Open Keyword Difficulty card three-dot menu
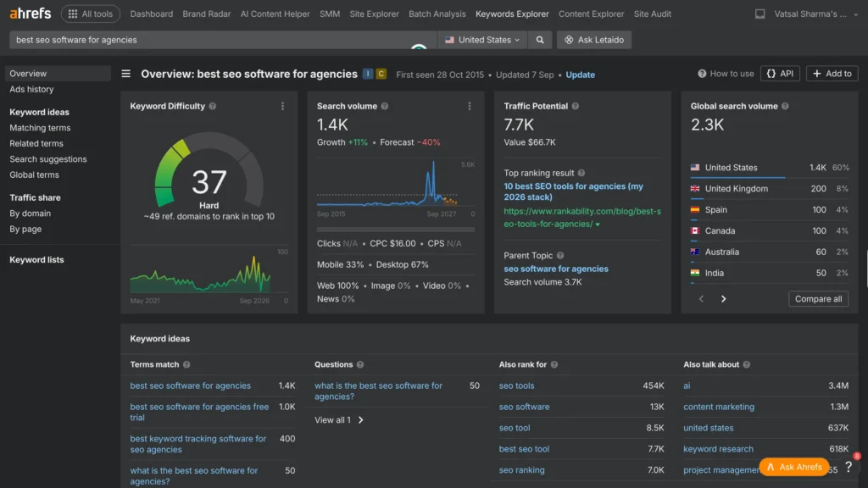Image resolution: width=868 pixels, height=488 pixels. point(282,106)
